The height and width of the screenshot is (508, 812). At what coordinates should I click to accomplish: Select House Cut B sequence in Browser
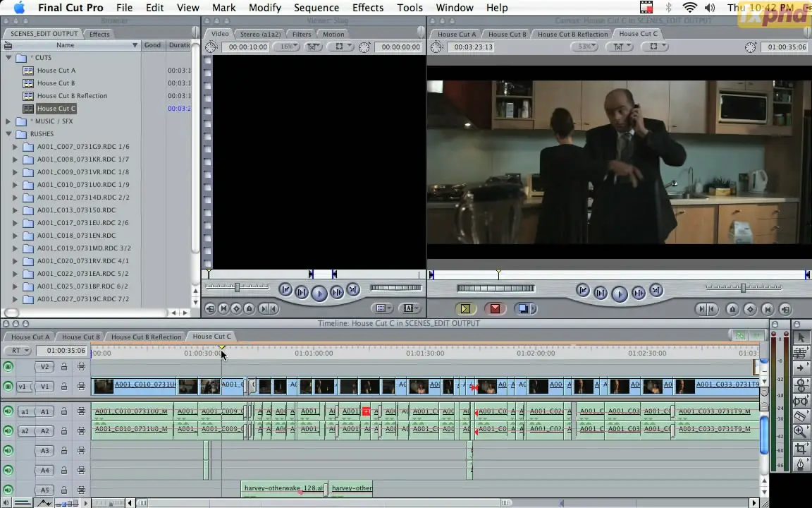[56, 83]
